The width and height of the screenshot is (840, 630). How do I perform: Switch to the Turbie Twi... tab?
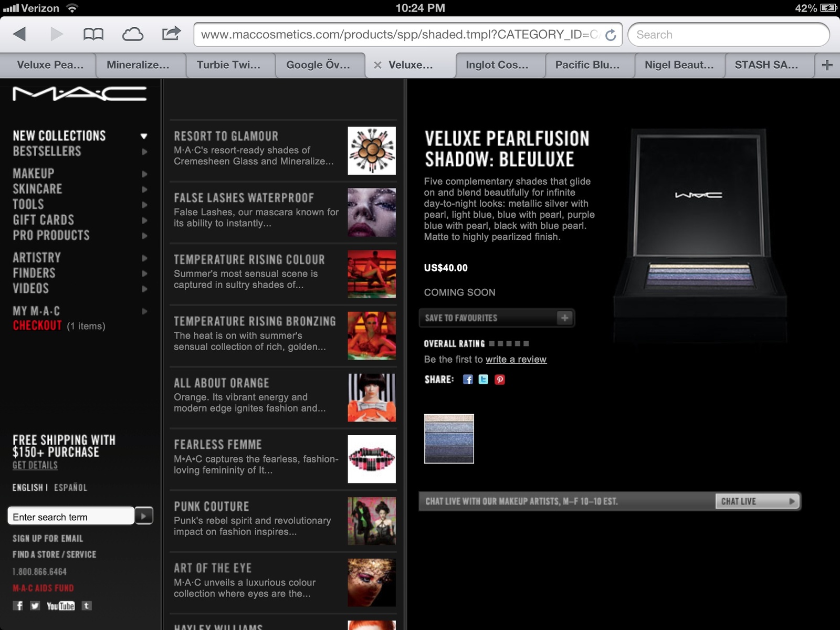point(231,65)
